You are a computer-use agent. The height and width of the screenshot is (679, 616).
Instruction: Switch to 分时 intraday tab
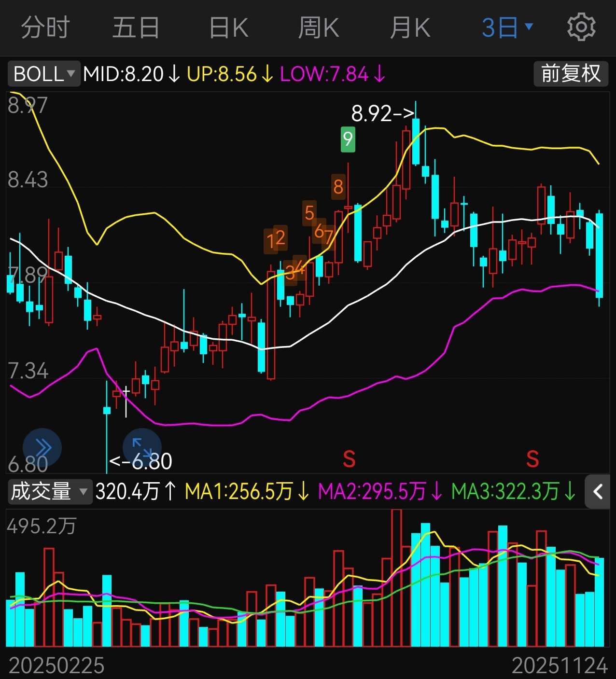click(46, 28)
